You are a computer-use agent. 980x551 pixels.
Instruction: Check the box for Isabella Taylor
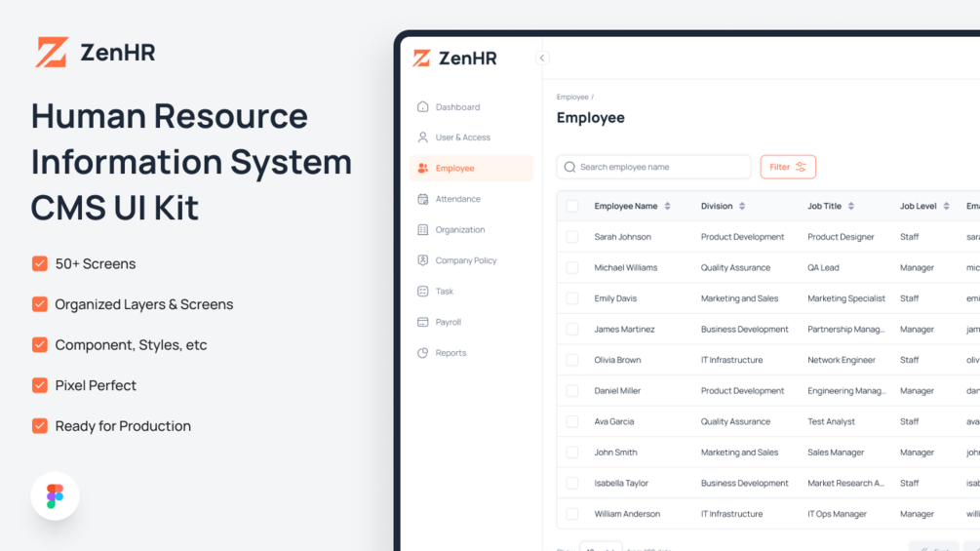[x=571, y=483]
